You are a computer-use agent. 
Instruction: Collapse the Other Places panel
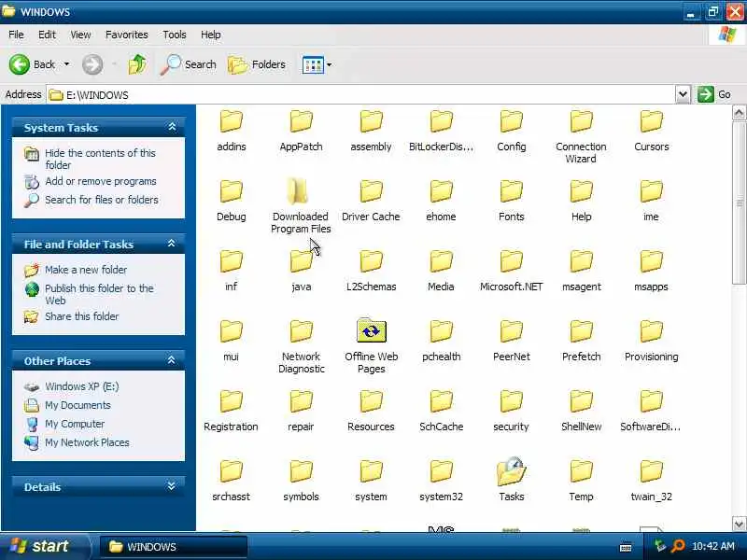click(172, 360)
